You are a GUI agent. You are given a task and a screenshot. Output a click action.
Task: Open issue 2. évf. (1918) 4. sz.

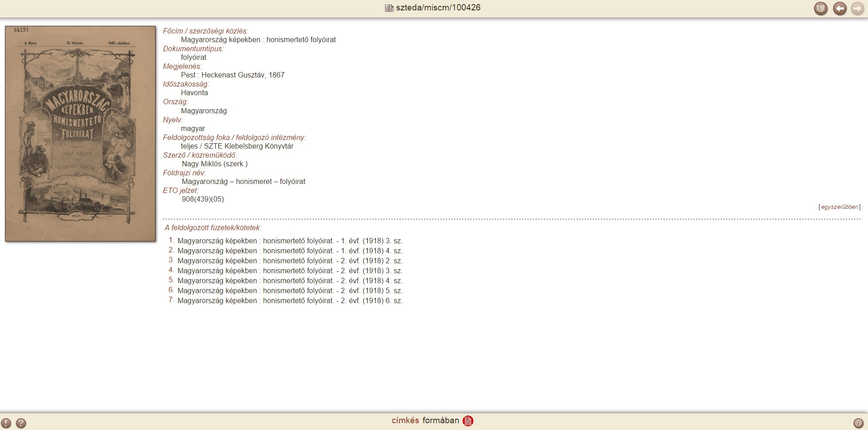point(290,281)
